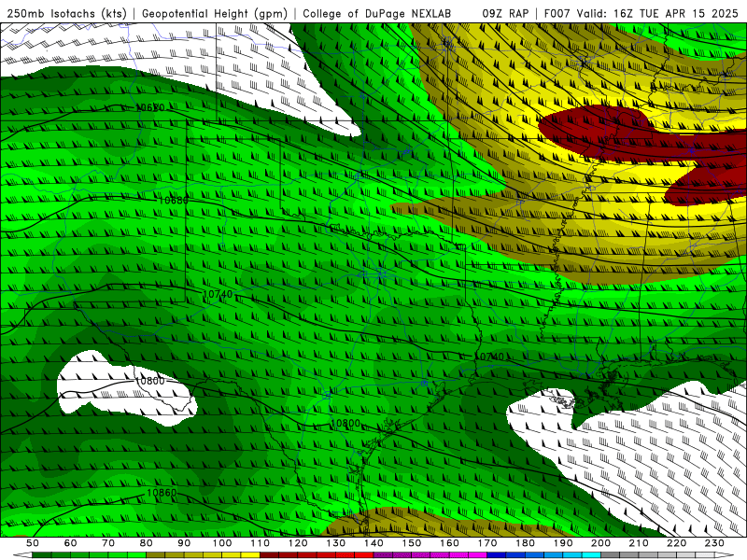Click the 180 tick label on the color scale

pos(525,543)
